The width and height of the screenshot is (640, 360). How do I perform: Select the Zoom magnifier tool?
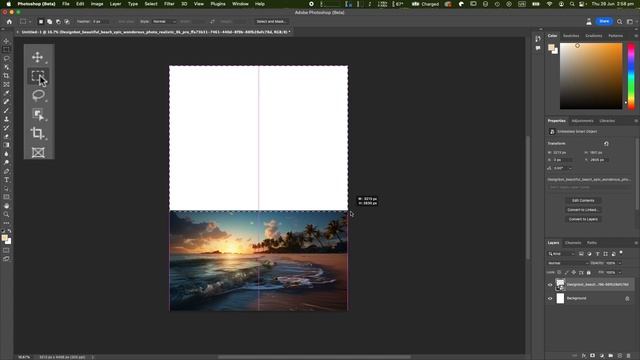click(x=6, y=214)
